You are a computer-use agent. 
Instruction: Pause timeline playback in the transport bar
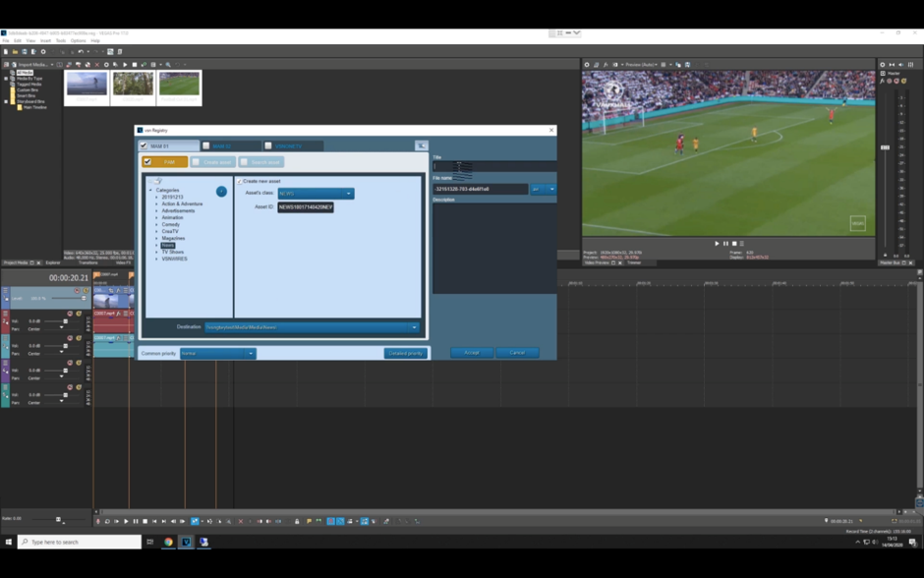pos(136,521)
